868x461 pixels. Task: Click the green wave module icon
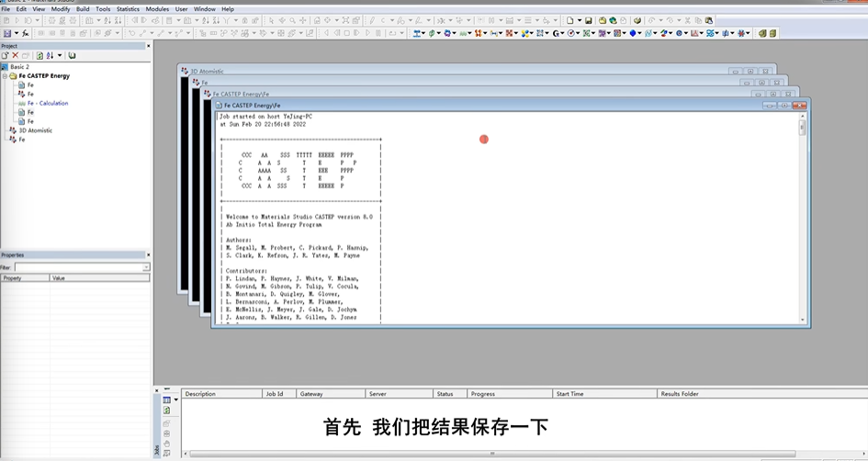pyautogui.click(x=463, y=33)
